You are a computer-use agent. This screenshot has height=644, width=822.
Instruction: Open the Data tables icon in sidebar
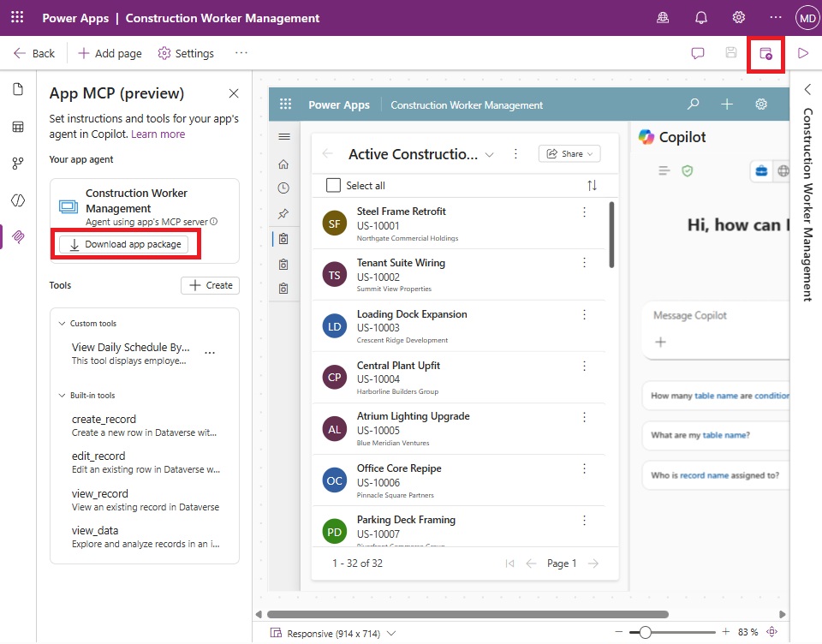pyautogui.click(x=18, y=127)
